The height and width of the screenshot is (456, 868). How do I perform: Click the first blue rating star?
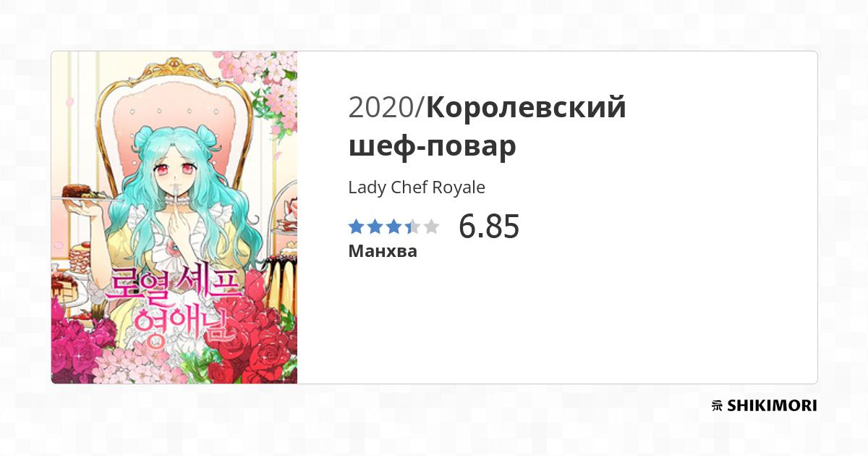(356, 227)
